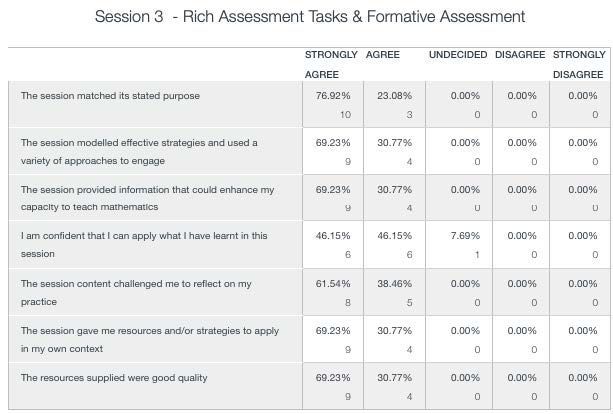The height and width of the screenshot is (414, 613).
Task: Click the 38.46% agree cell
Action: 394,284
